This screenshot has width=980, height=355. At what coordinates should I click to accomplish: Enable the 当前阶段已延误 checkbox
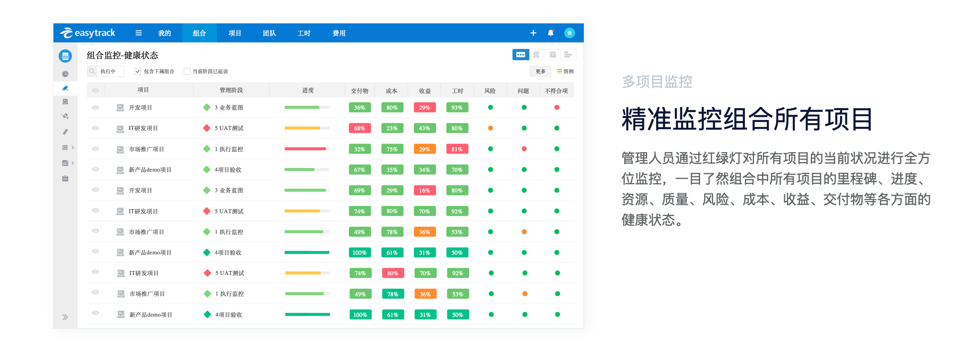pyautogui.click(x=187, y=71)
